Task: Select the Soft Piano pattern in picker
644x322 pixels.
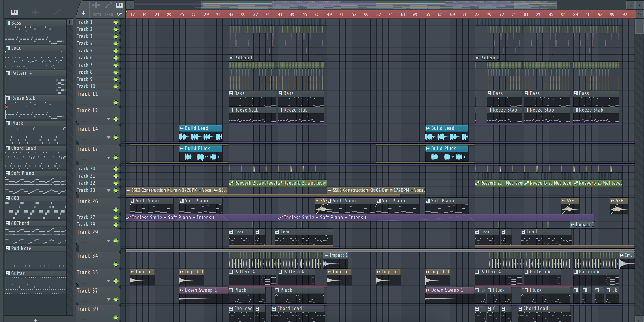Action: 36,182
